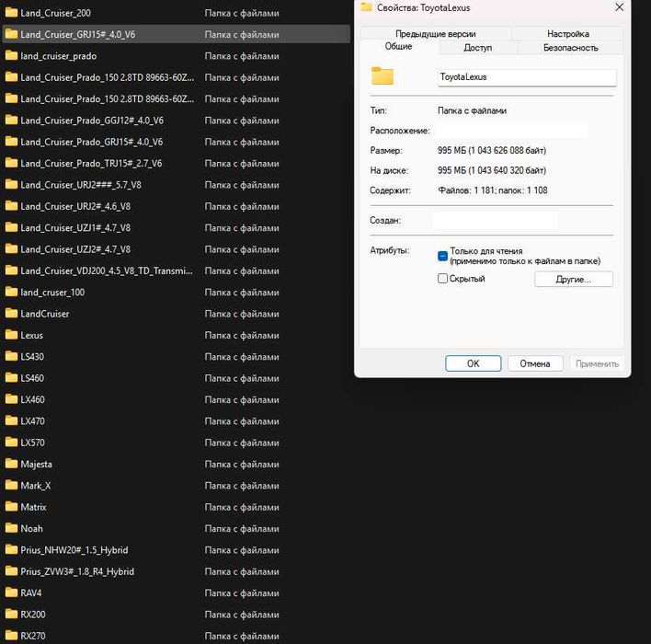Click folder icon of land_cruser_100
The height and width of the screenshot is (644, 651).
(x=11, y=292)
